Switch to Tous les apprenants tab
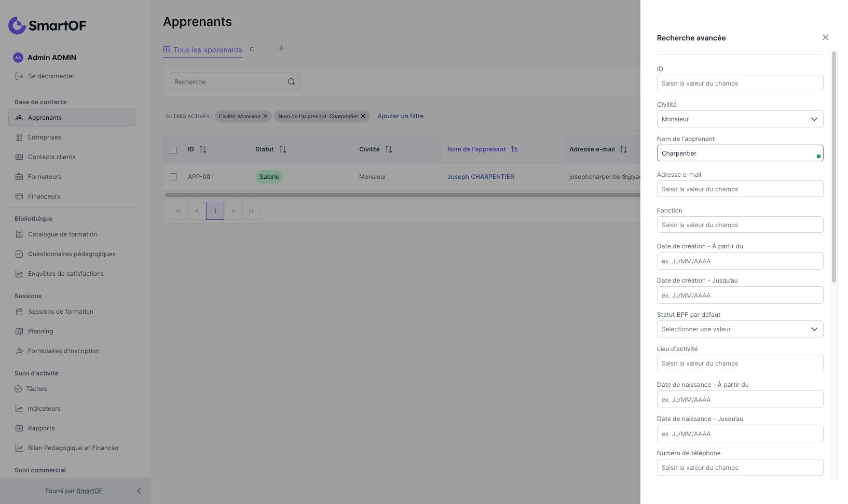Viewport: 848px width, 504px height. point(203,50)
